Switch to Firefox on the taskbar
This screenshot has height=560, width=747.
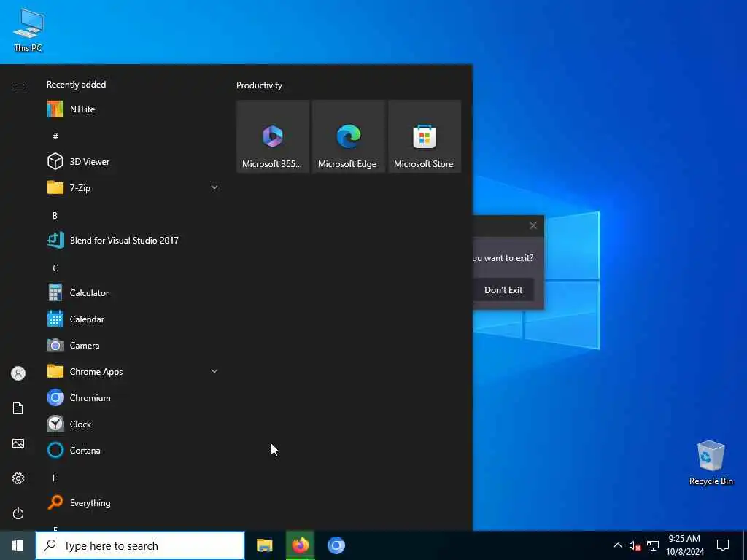click(x=300, y=545)
